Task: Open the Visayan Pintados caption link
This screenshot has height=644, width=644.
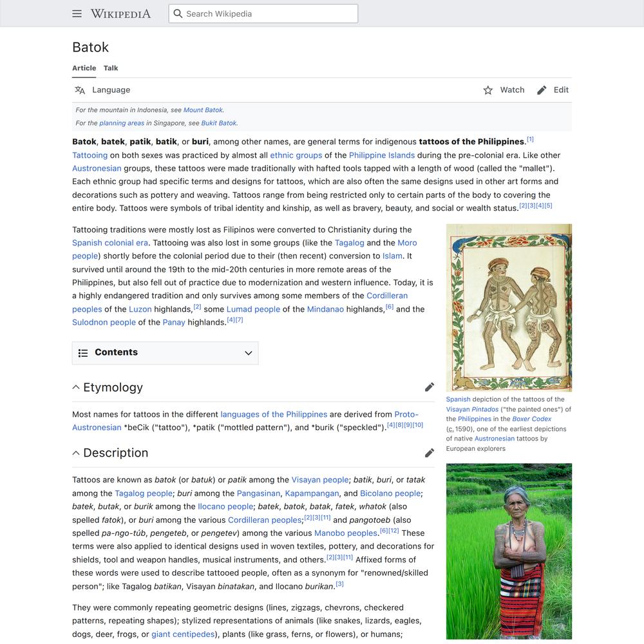Action: click(472, 409)
